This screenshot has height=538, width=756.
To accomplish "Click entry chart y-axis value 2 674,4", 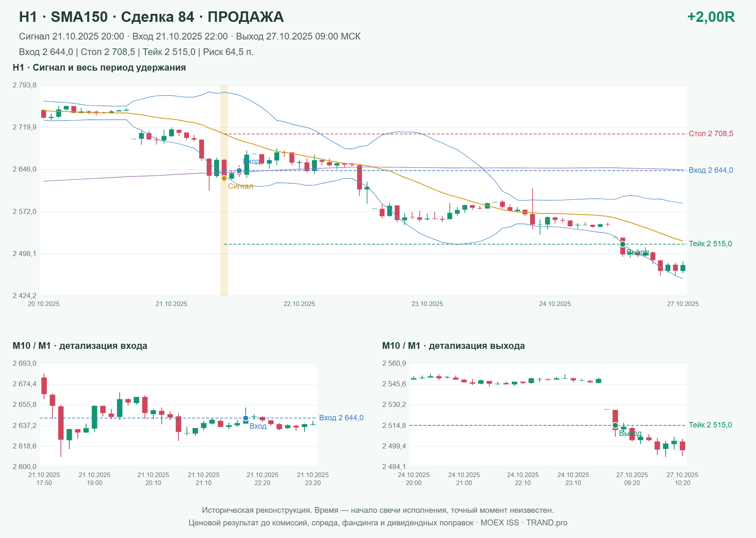I will (x=24, y=384).
